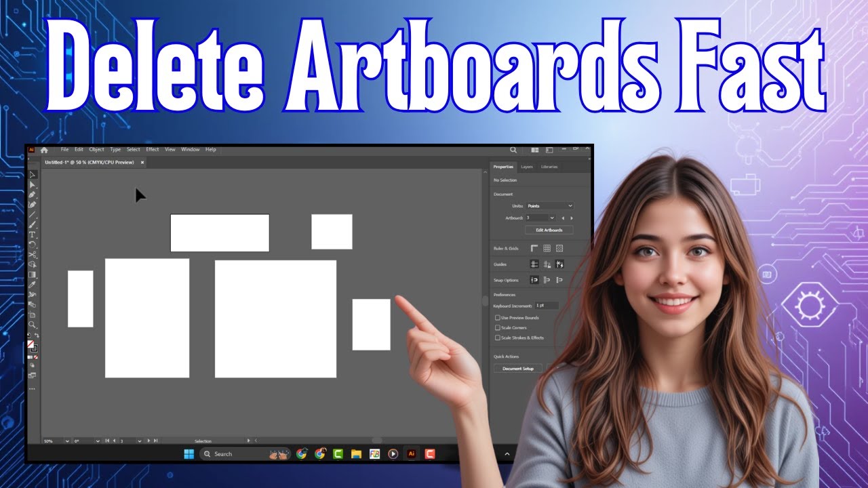This screenshot has height=488, width=868.
Task: Click the Document Setup button
Action: click(518, 369)
